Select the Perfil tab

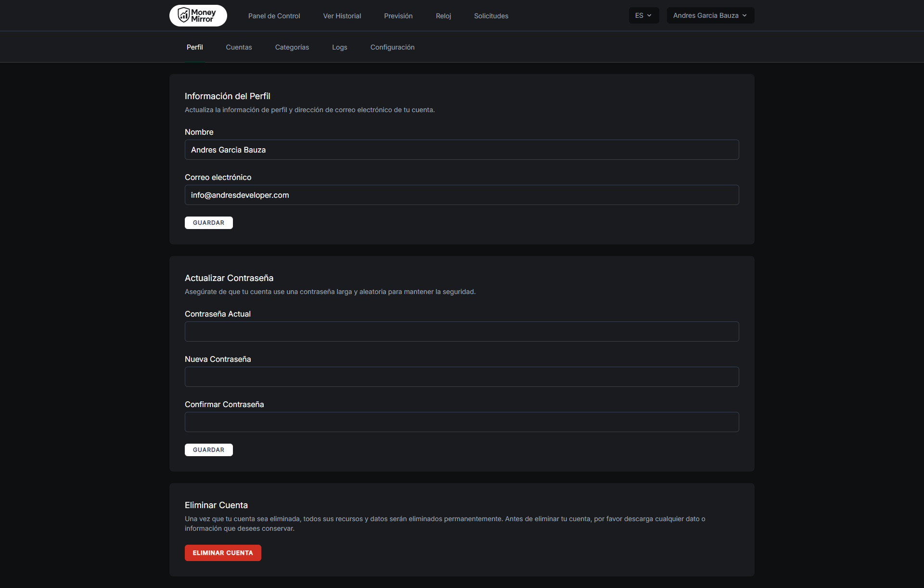click(x=194, y=47)
